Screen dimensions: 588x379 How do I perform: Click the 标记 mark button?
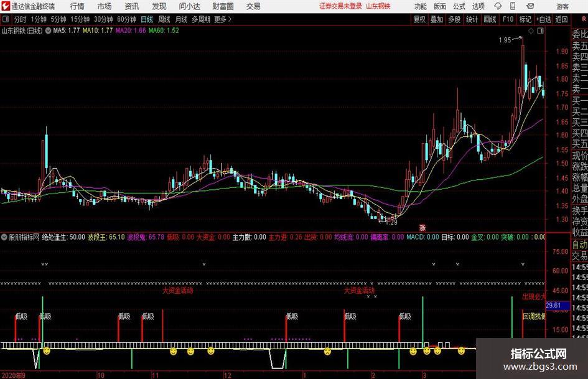pos(525,19)
